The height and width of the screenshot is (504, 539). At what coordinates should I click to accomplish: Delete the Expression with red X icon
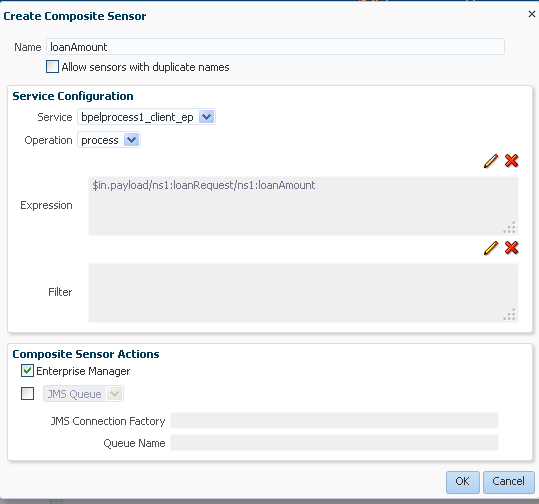[x=512, y=161]
